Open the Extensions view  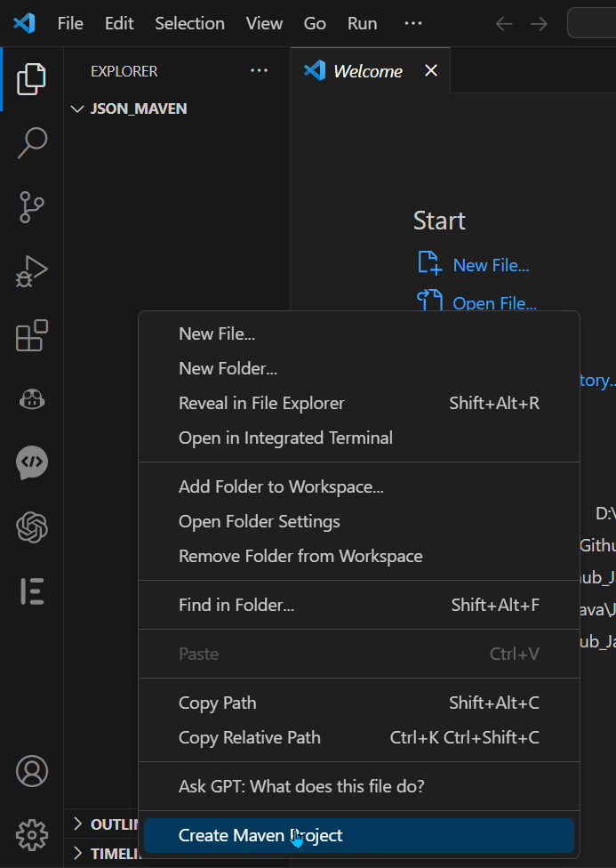click(32, 336)
